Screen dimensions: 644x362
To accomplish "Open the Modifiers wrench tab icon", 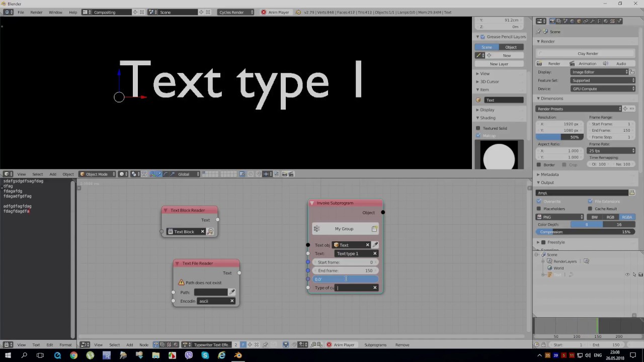I will coord(593,21).
